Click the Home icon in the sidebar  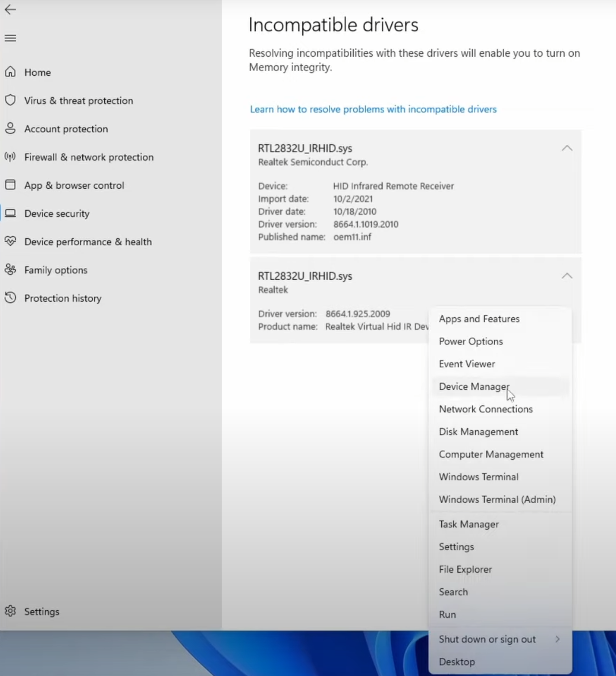click(10, 72)
